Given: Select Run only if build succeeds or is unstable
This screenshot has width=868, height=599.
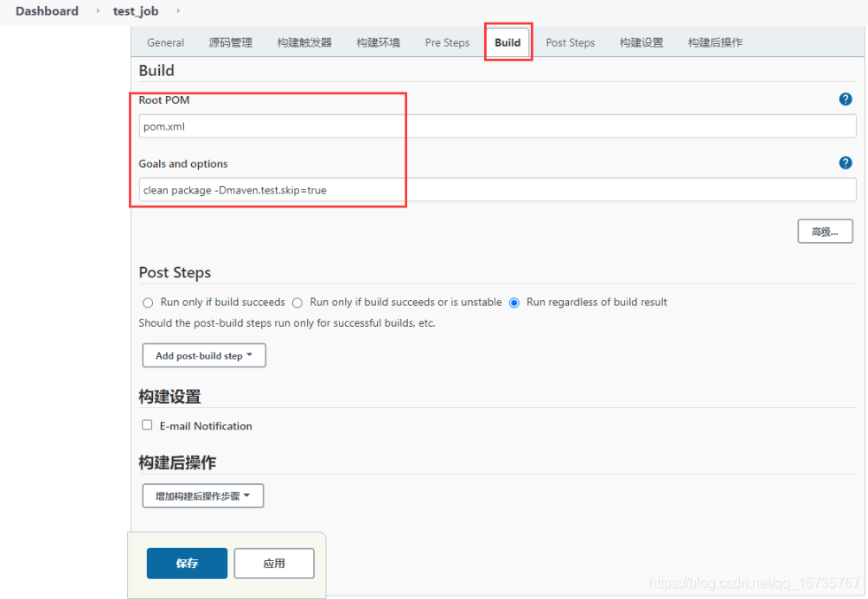Looking at the screenshot, I should (297, 303).
